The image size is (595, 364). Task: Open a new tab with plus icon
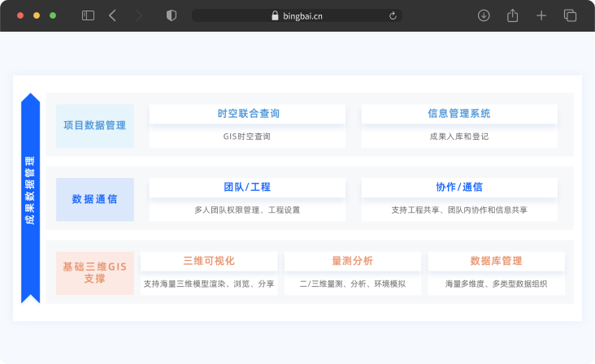tap(541, 15)
